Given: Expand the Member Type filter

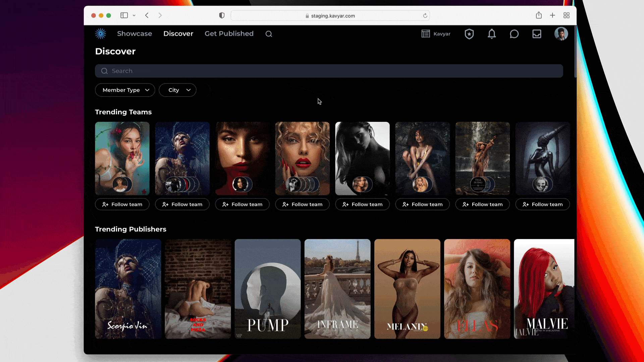Looking at the screenshot, I should (x=125, y=90).
